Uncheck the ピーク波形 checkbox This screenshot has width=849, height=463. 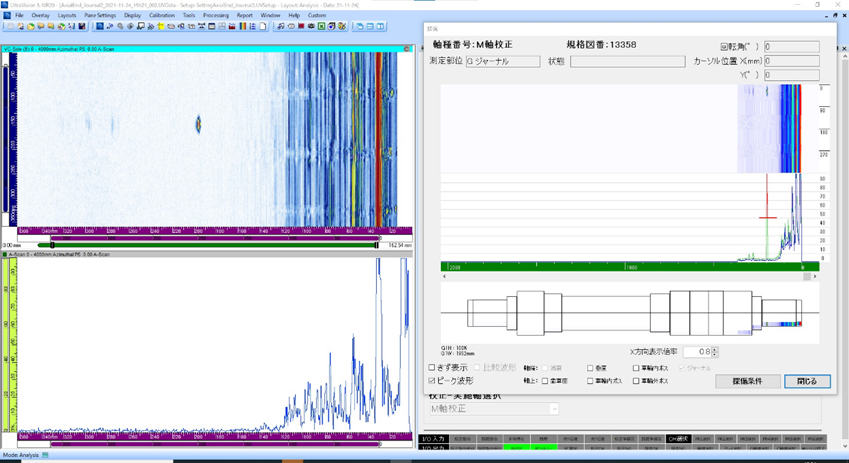pyautogui.click(x=432, y=381)
